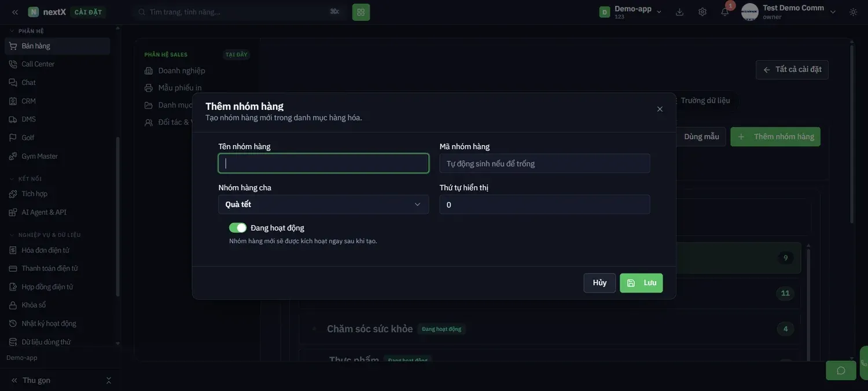
Task: Click the nextX logo icon
Action: click(34, 12)
